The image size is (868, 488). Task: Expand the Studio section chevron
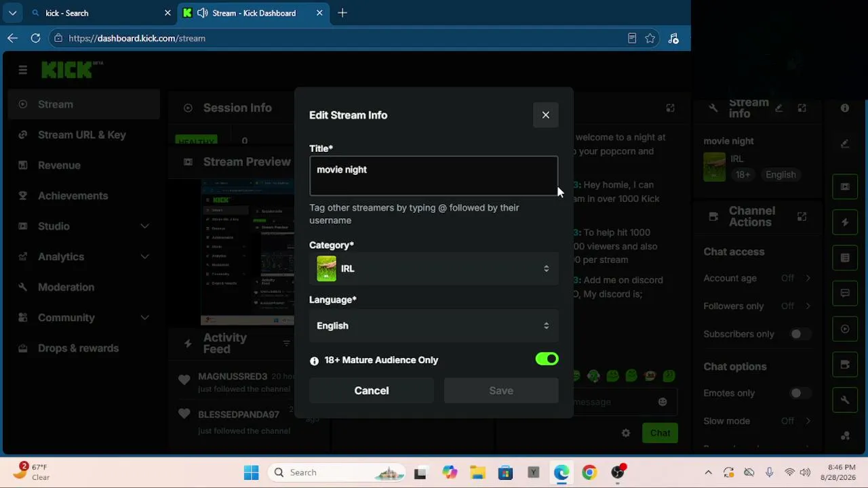tap(144, 226)
